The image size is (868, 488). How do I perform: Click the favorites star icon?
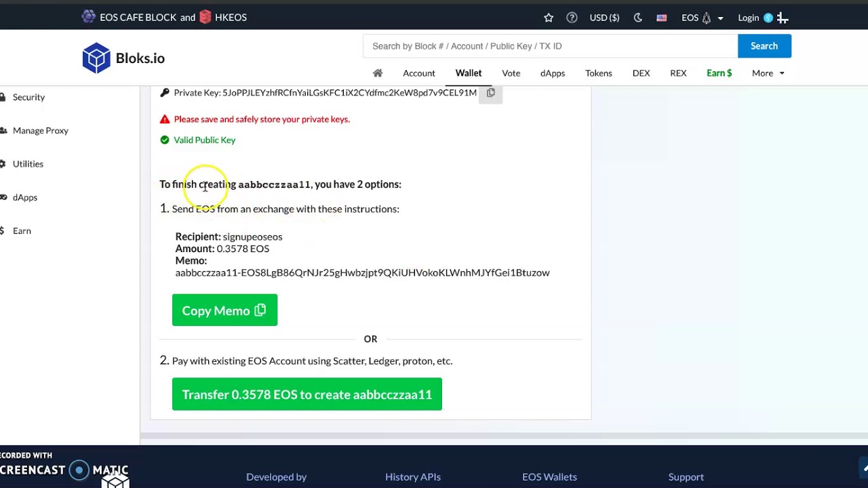549,18
